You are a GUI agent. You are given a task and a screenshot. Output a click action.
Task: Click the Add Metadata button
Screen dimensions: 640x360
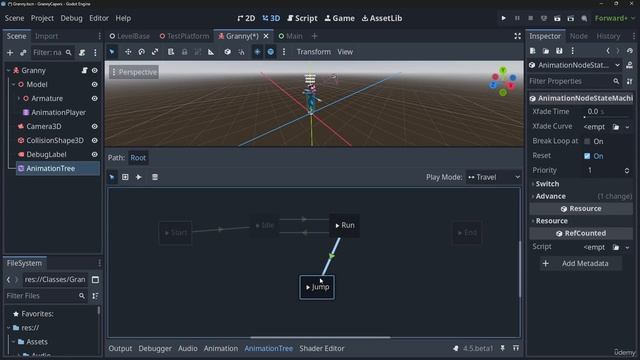[x=581, y=264]
